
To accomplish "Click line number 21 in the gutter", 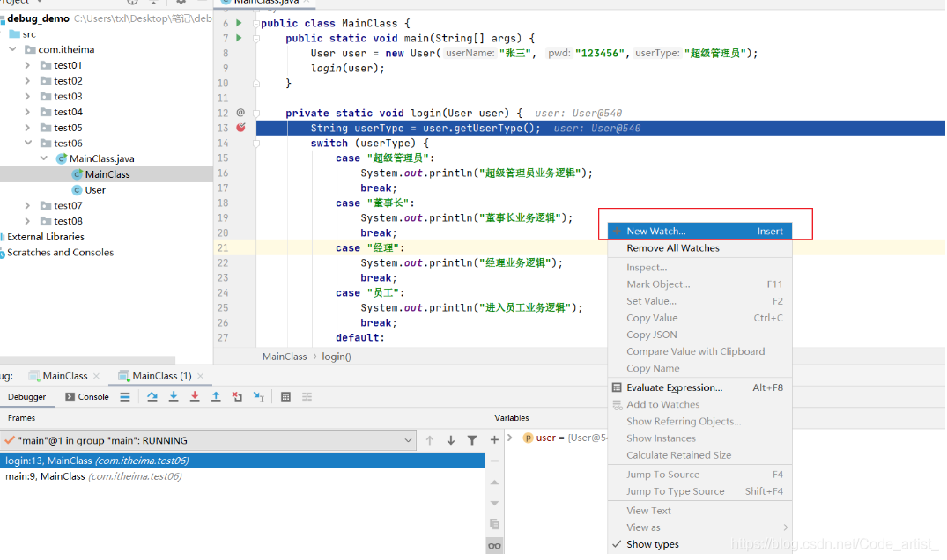I will (223, 248).
